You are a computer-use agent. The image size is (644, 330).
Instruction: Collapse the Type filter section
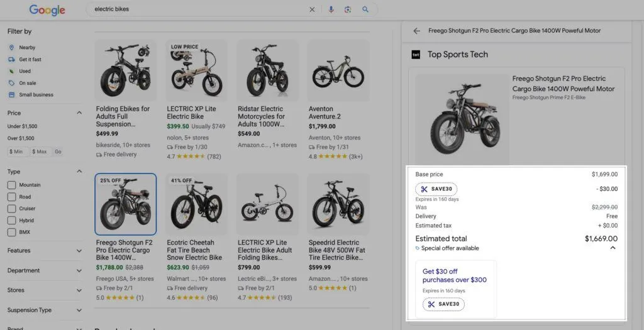[79, 172]
